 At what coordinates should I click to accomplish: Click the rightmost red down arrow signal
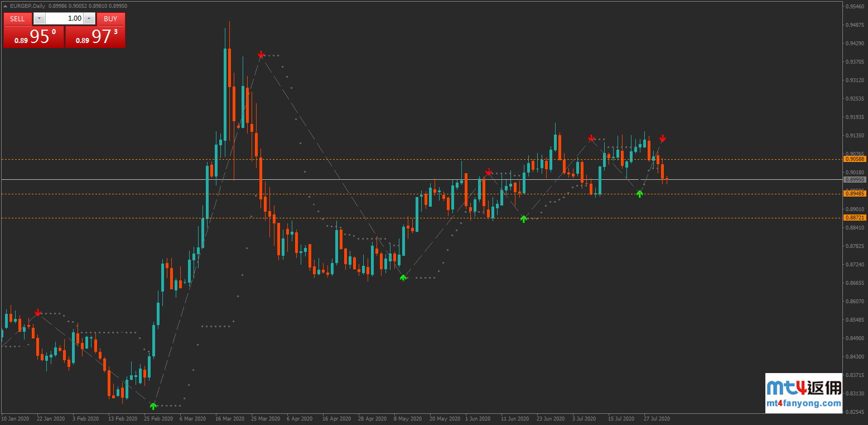pyautogui.click(x=662, y=138)
